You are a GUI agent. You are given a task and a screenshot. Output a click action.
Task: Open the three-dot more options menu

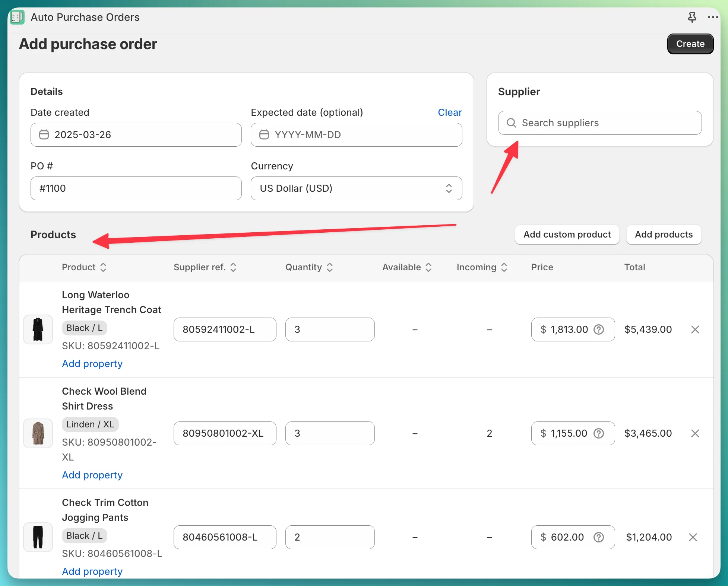point(713,17)
